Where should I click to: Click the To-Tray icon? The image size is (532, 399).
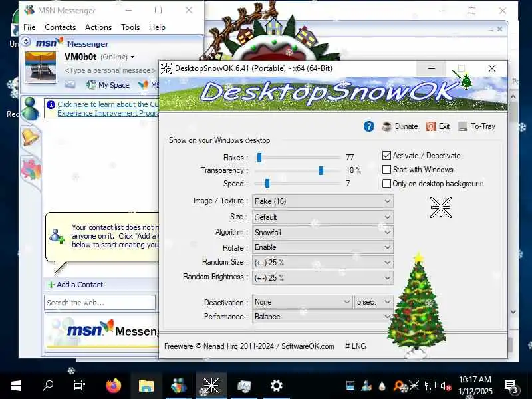[x=462, y=126]
